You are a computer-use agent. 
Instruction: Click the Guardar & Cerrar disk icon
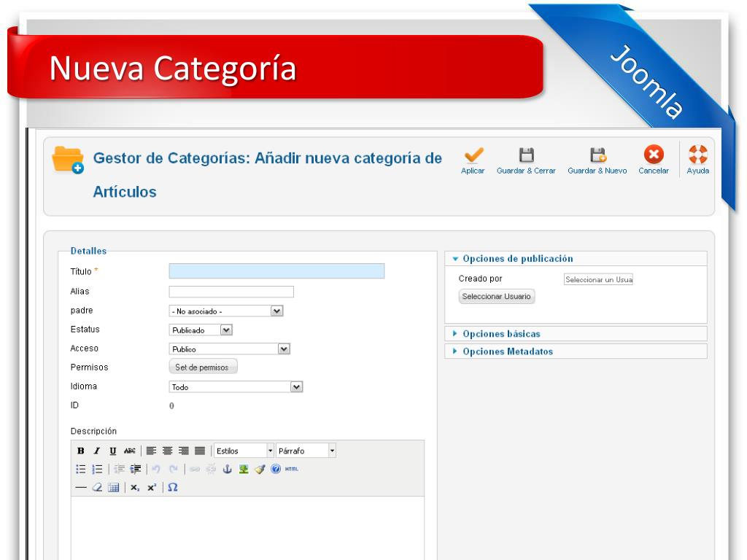527,155
